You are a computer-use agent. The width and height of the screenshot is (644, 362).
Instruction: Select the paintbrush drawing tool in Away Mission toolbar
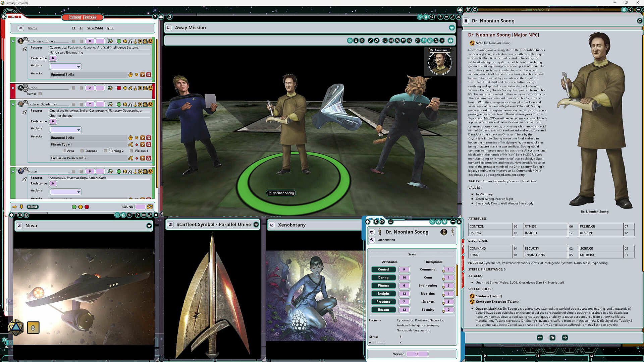point(370,41)
